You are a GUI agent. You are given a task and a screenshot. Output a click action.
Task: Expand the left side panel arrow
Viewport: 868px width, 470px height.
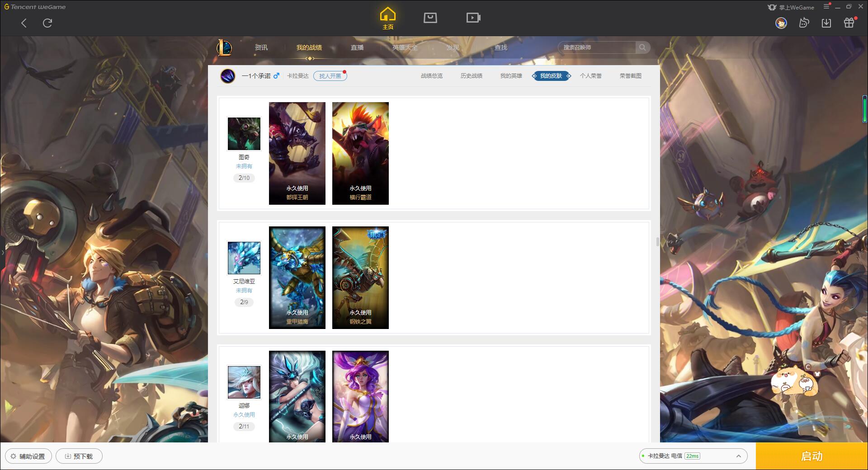pyautogui.click(x=2, y=252)
